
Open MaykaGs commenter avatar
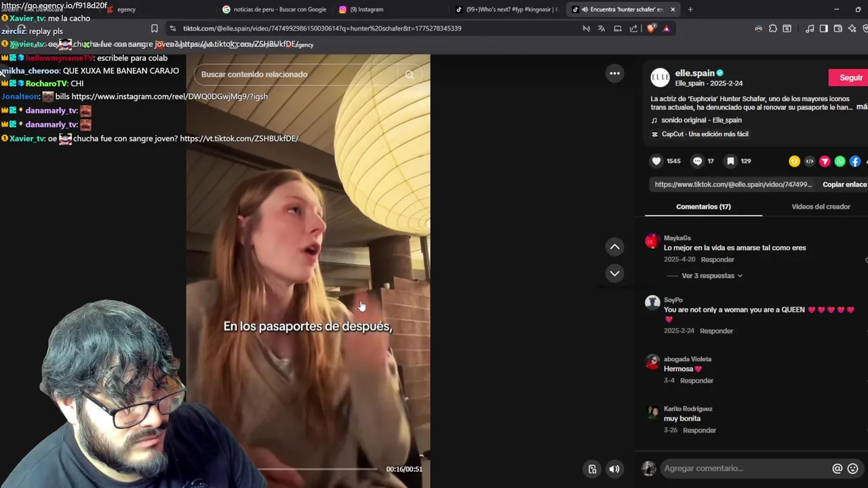652,241
